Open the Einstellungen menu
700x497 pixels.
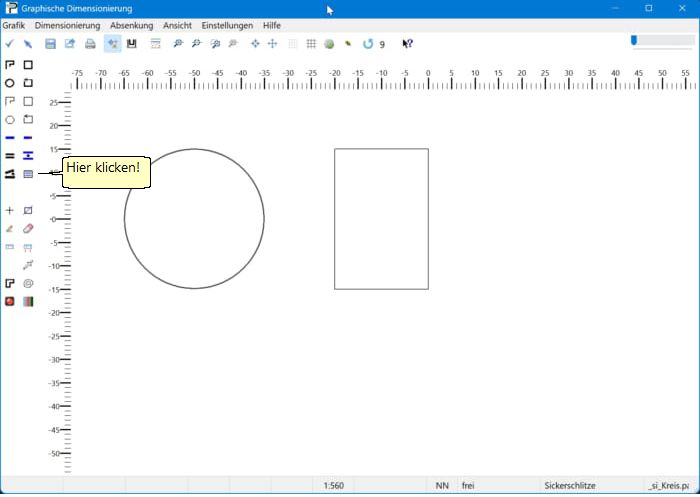coord(227,25)
